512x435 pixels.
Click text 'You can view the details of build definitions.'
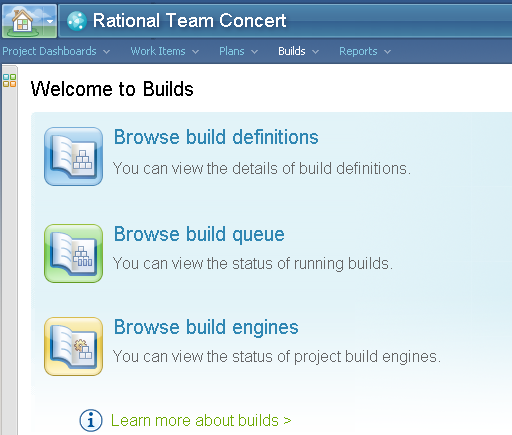click(262, 169)
